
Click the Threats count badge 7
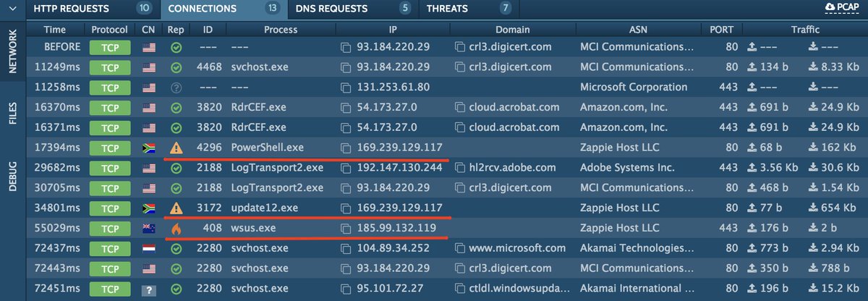pos(506,9)
